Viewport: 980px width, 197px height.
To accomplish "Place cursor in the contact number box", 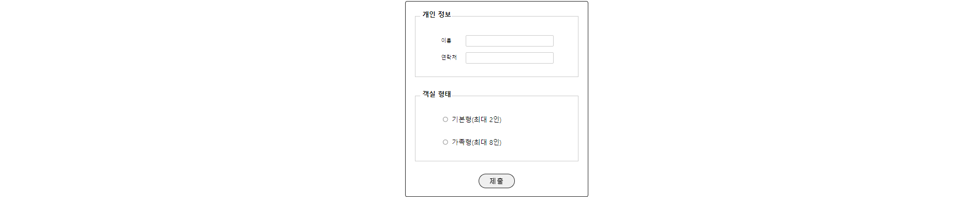I will [x=509, y=58].
